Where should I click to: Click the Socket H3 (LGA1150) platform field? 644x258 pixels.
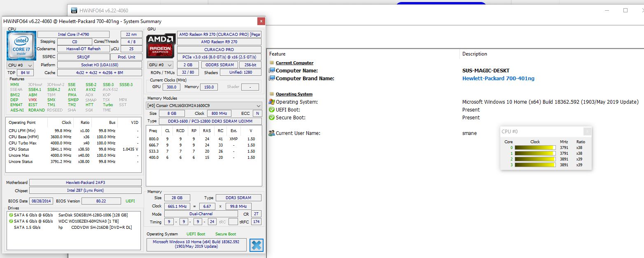[x=99, y=65]
